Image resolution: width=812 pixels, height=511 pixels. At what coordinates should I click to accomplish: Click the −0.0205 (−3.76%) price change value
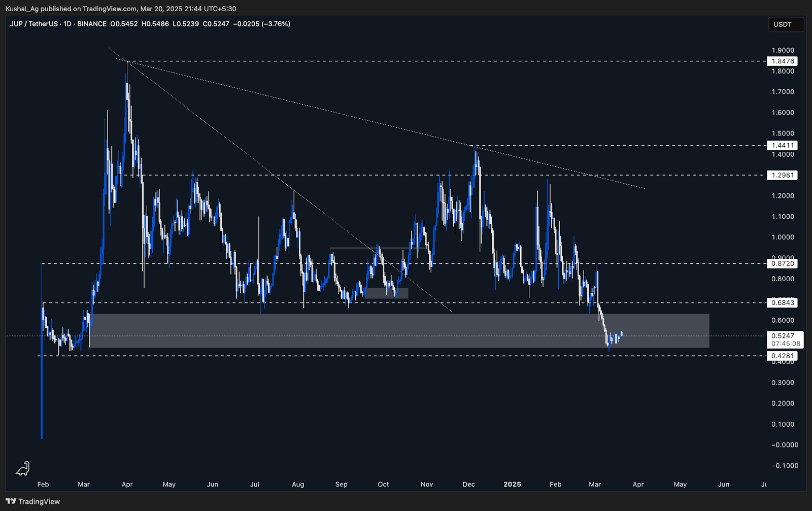click(261, 24)
